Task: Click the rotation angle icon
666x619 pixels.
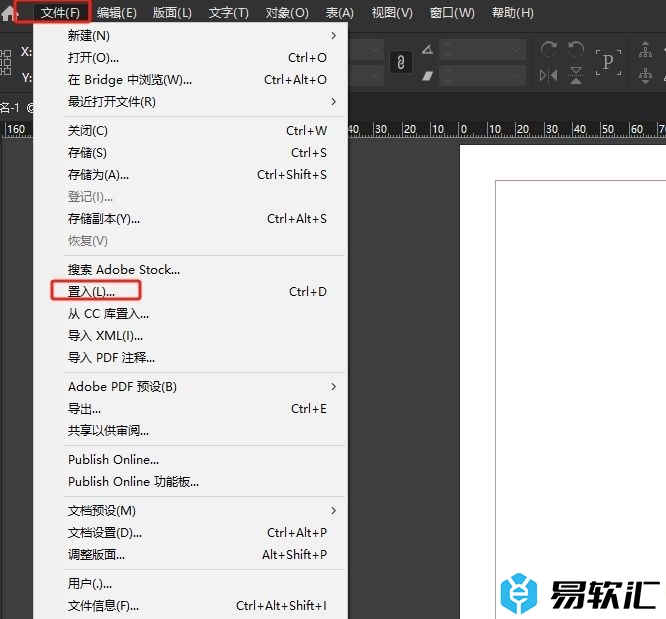Action: [x=428, y=50]
